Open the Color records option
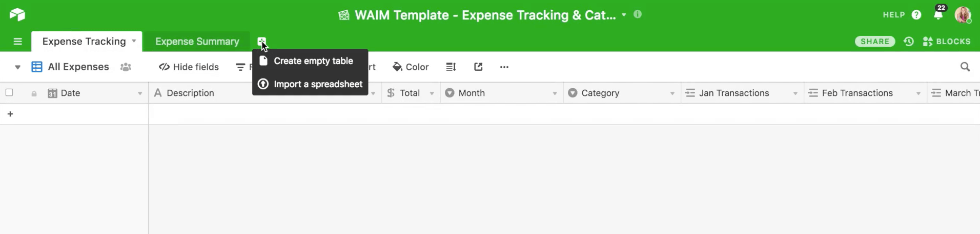 411,67
